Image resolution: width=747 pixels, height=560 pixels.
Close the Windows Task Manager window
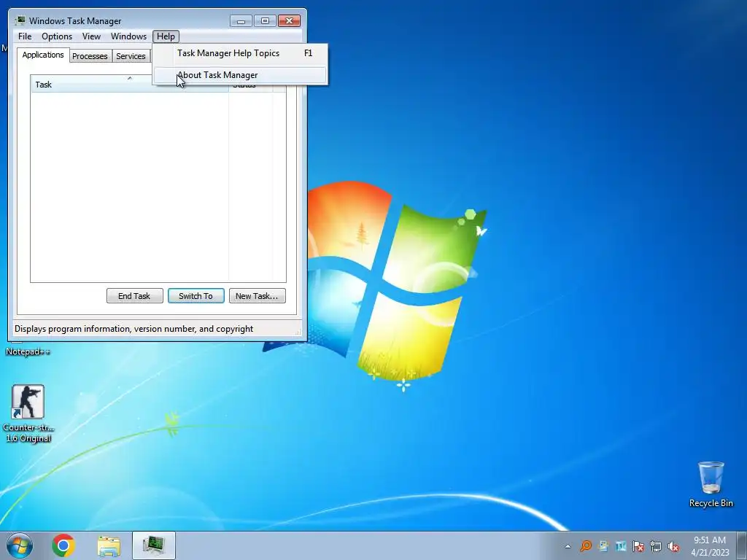click(289, 21)
